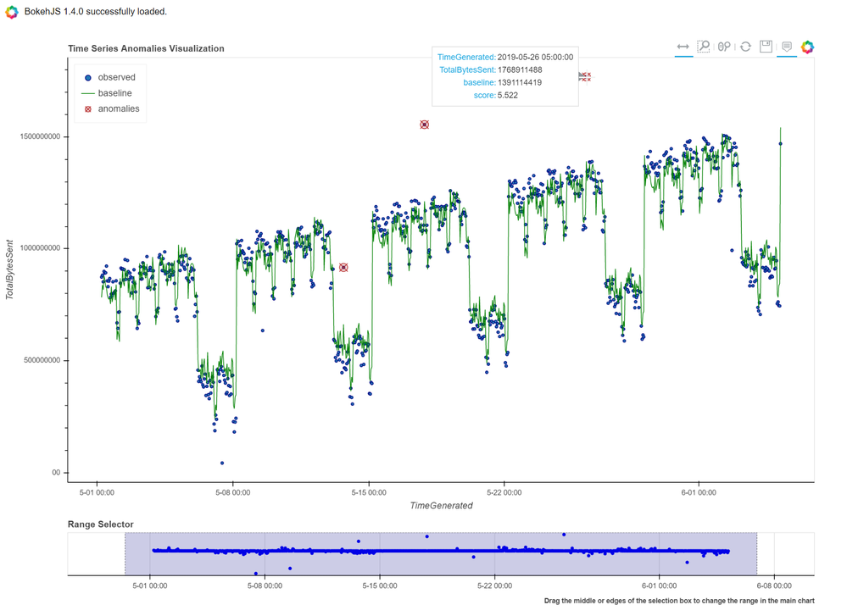Click the last observed point at the spike
The height and width of the screenshot is (616, 847).
click(x=781, y=143)
